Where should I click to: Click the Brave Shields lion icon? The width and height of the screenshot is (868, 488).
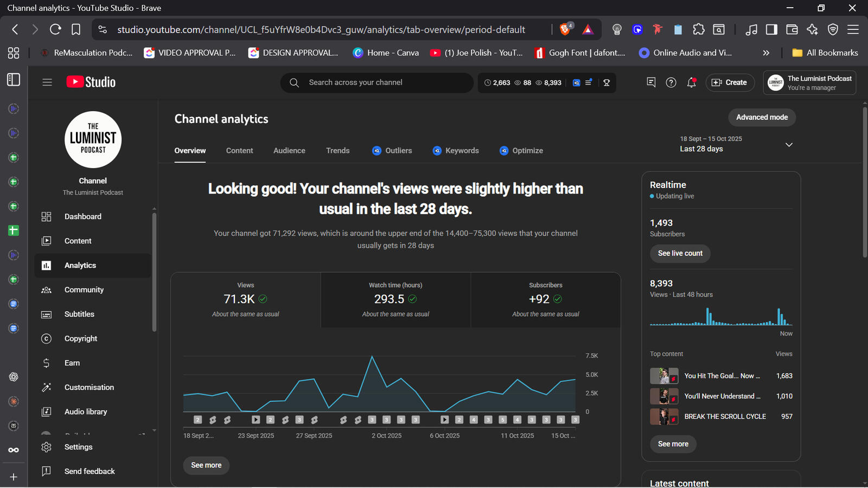[565, 29]
